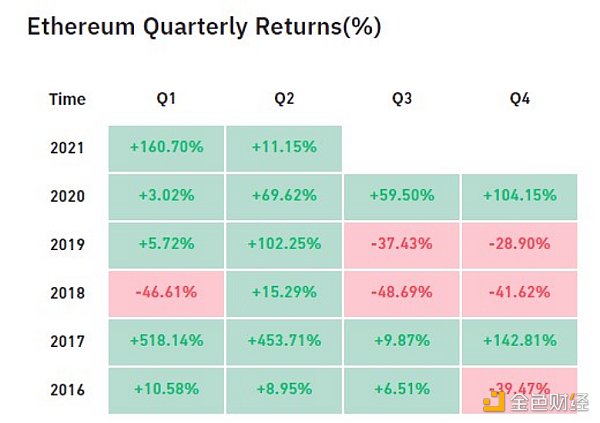The height and width of the screenshot is (423, 600).
Task: Click the +104.15% cell
Action: [x=519, y=196]
